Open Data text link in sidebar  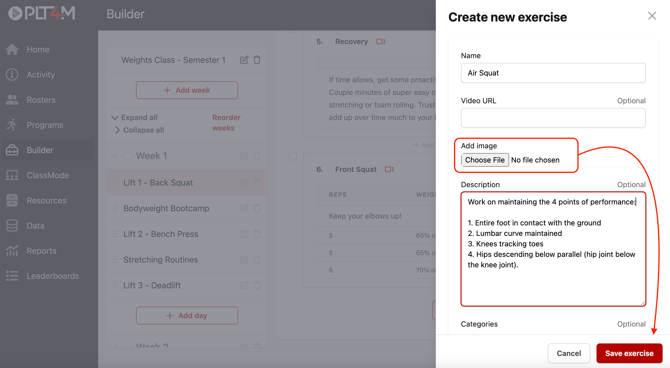[35, 226]
